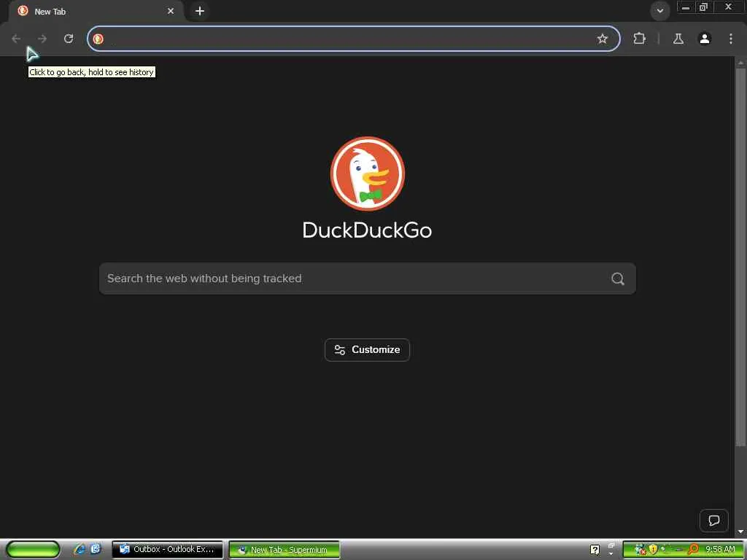
Task: Click the second quick launch icon
Action: 96,549
